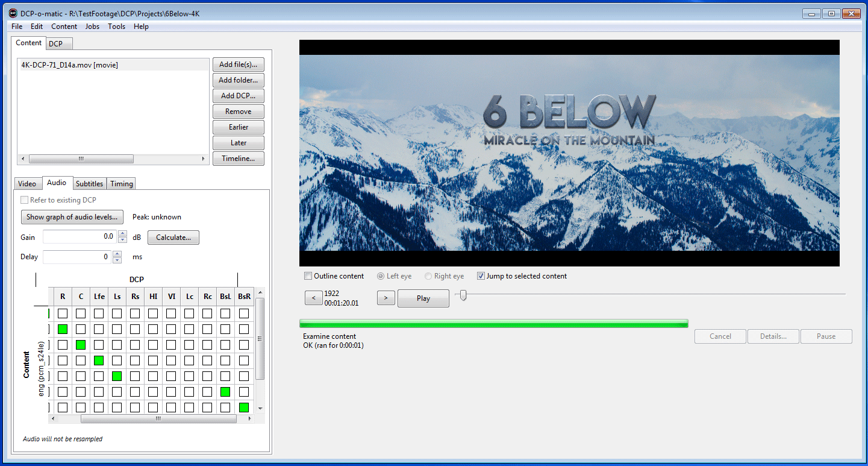Click the HI column header
Image resolution: width=868 pixels, height=466 pixels.
(153, 297)
